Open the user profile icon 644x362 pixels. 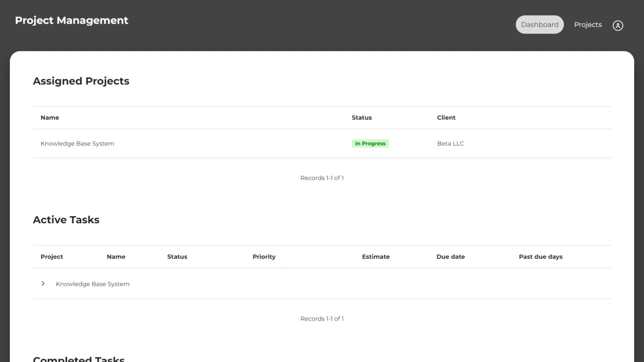tap(618, 26)
